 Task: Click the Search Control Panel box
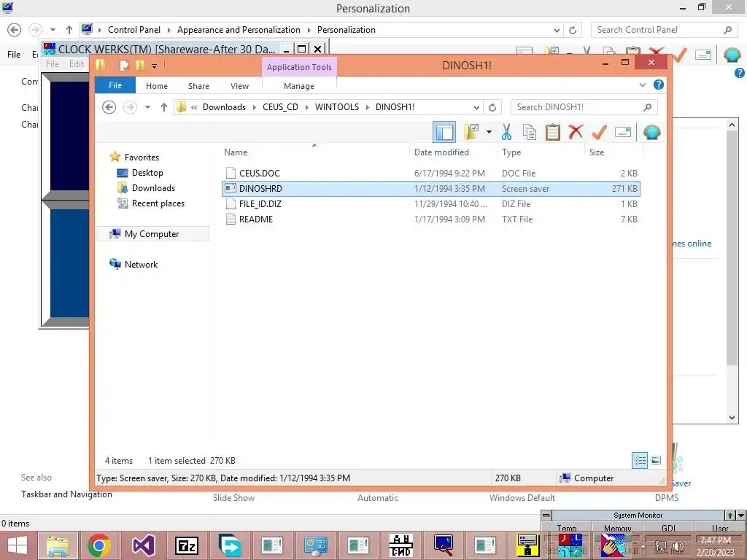[x=664, y=30]
